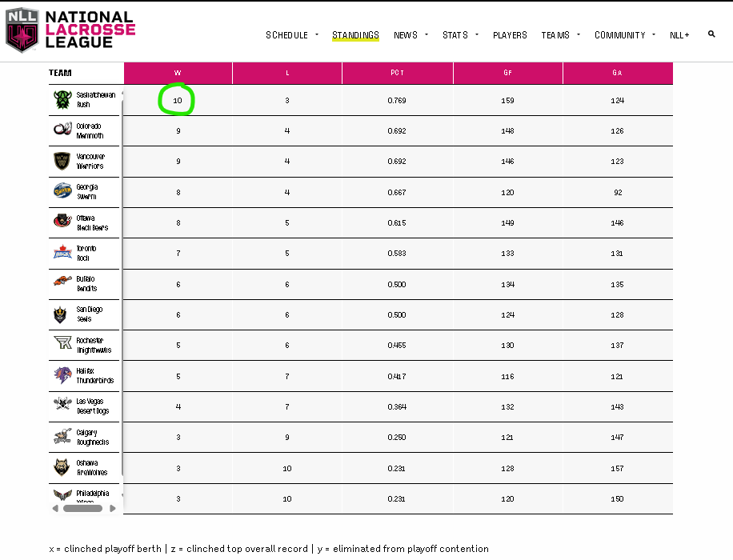
Task: Open the Toronto Rock team link
Action: click(x=86, y=254)
